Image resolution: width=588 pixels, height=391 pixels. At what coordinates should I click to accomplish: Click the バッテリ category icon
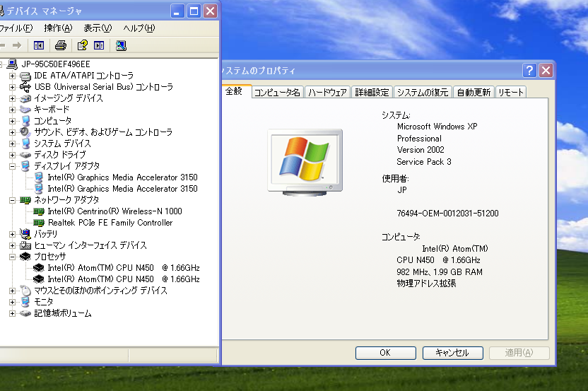pyautogui.click(x=25, y=234)
